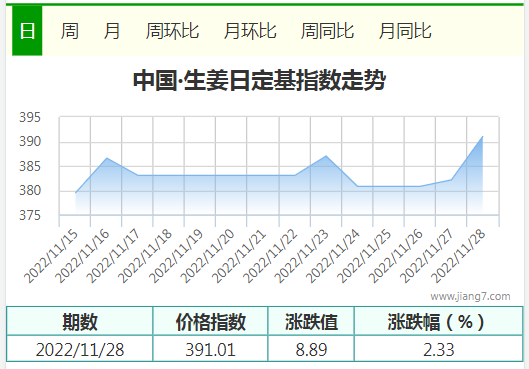The width and height of the screenshot is (529, 369).
Task: Click the 2.33 percent change cell
Action: (439, 349)
